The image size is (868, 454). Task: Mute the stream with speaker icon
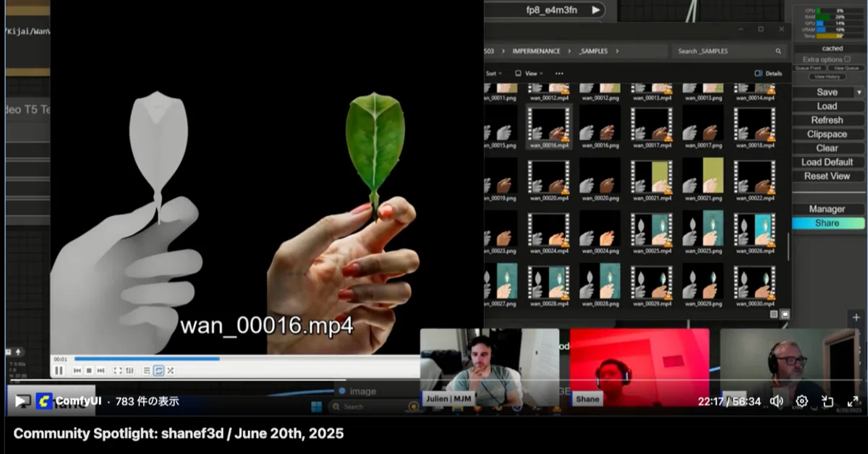pos(777,401)
